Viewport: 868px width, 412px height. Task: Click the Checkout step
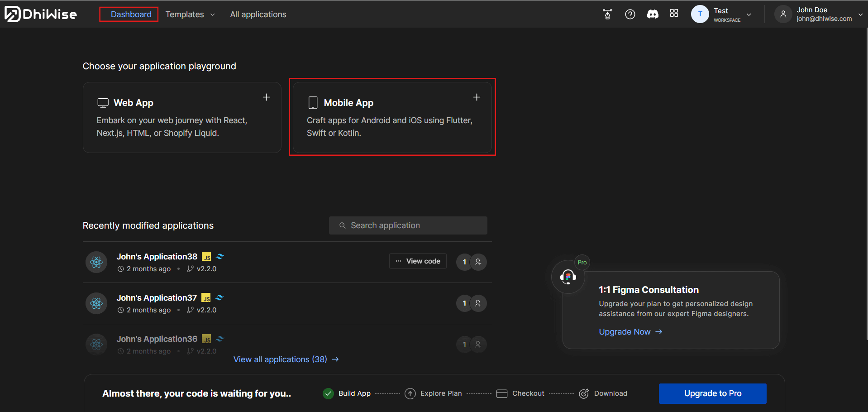coord(520,393)
